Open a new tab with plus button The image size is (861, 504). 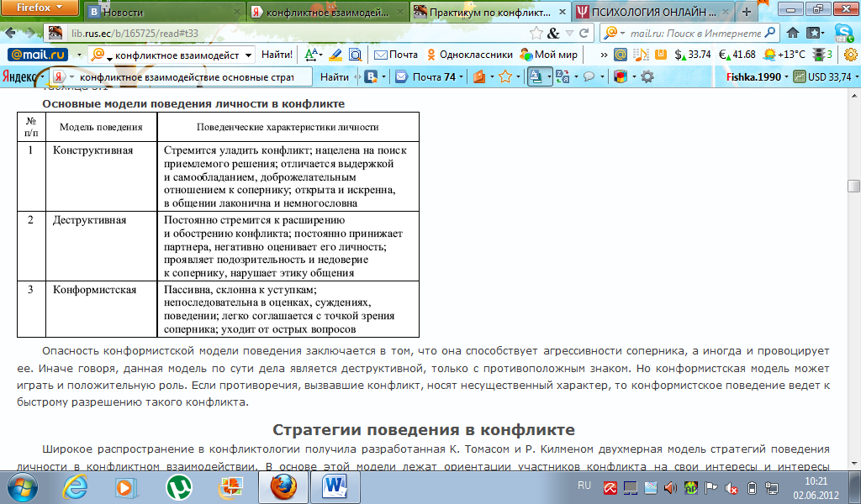coord(747,12)
